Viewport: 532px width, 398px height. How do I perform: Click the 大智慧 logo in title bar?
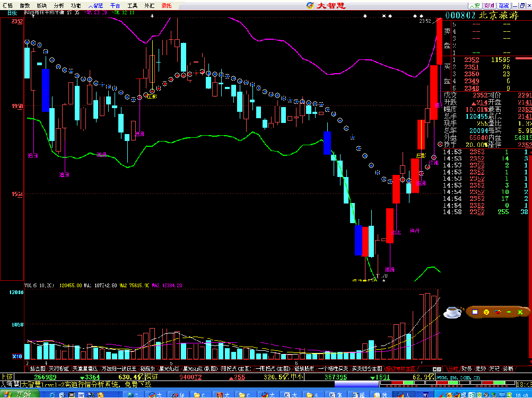click(x=326, y=5)
